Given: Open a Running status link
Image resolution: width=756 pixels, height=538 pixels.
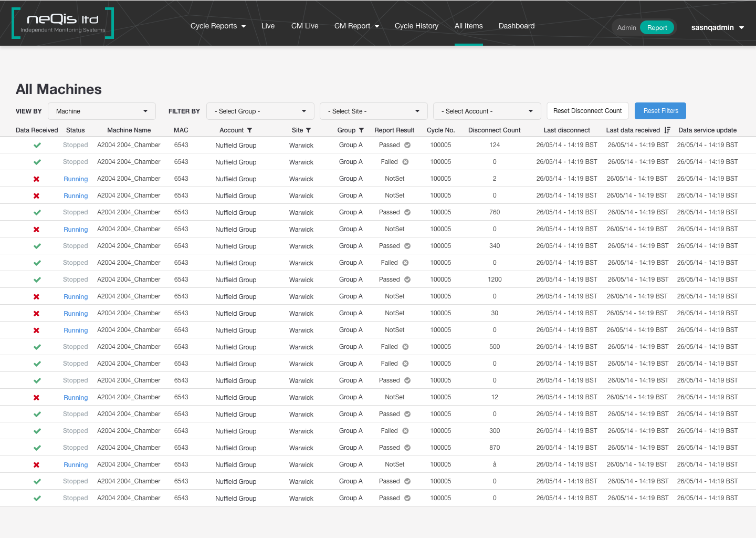Looking at the screenshot, I should pos(75,179).
